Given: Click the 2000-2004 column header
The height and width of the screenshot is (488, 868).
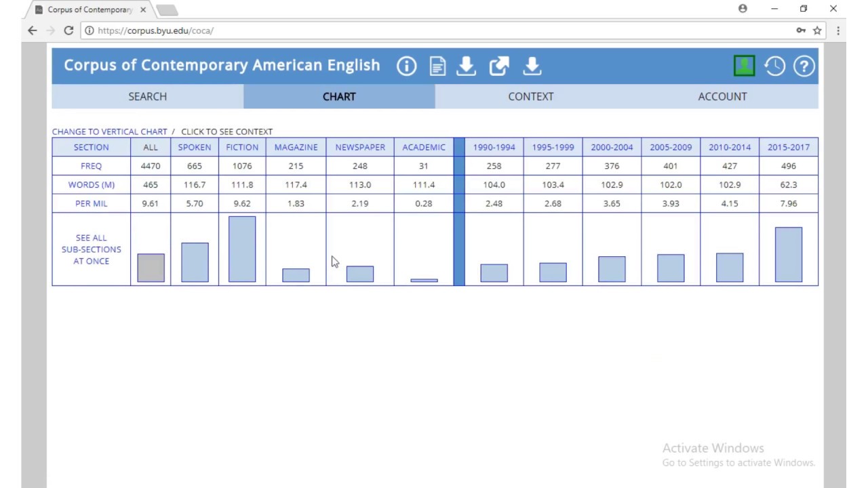Looking at the screenshot, I should coord(612,147).
